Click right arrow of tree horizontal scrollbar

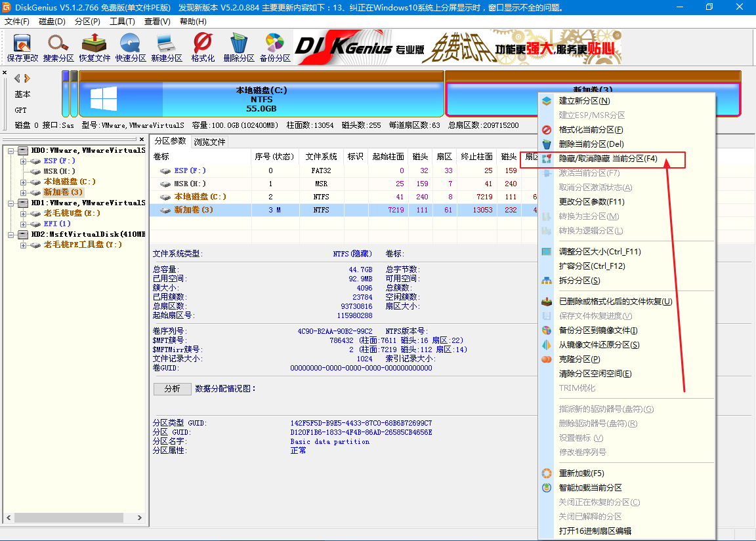pyautogui.click(x=139, y=517)
